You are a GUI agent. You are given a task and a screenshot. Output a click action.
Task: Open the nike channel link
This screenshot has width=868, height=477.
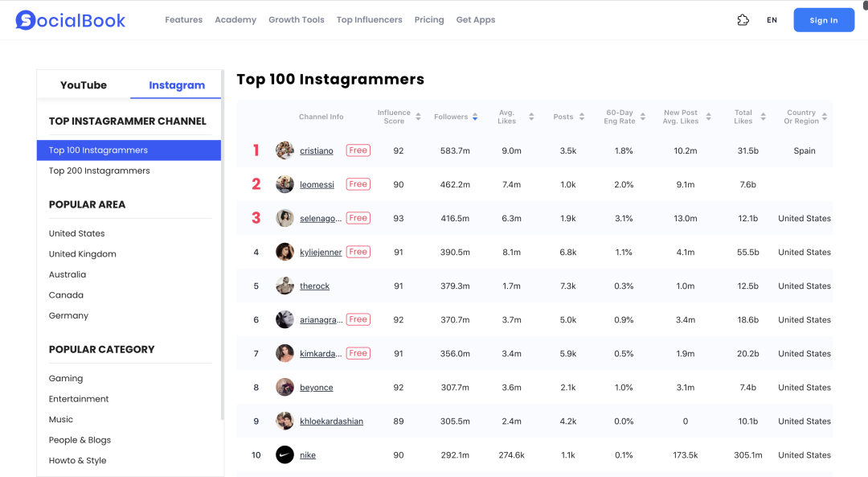click(x=308, y=454)
